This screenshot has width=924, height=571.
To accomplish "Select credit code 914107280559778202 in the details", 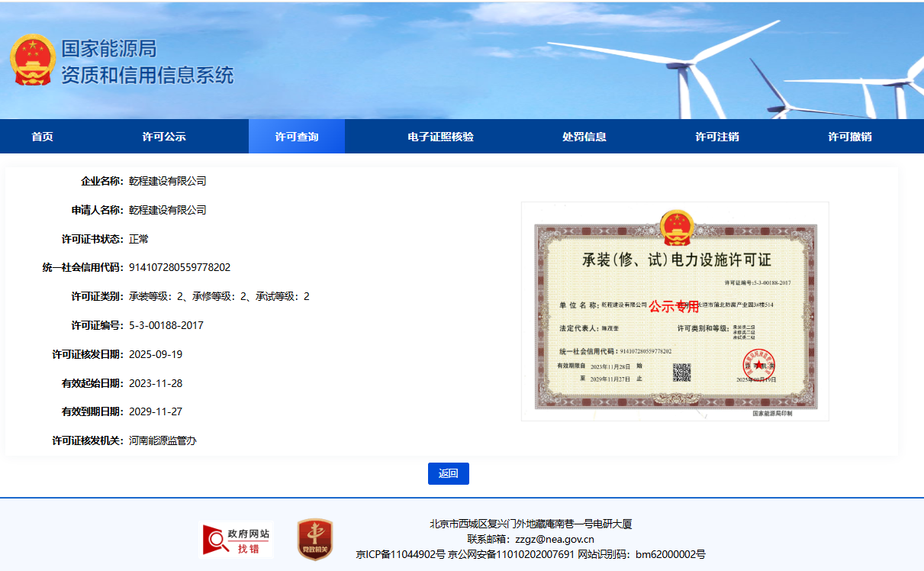I will pos(180,267).
